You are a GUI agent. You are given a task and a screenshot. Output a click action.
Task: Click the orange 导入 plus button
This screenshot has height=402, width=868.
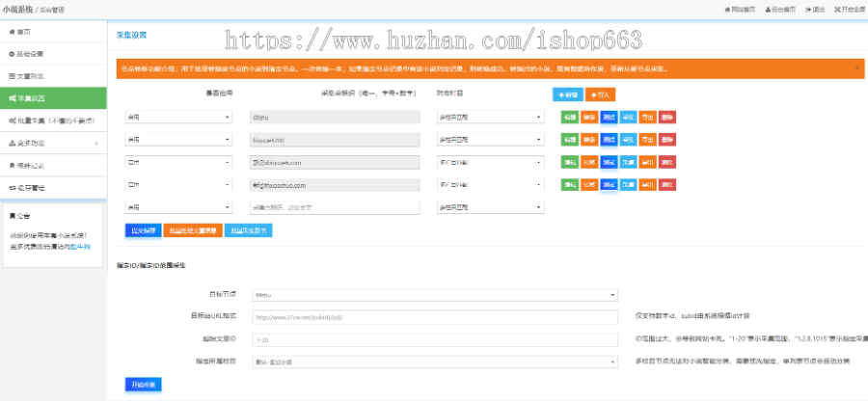point(600,94)
